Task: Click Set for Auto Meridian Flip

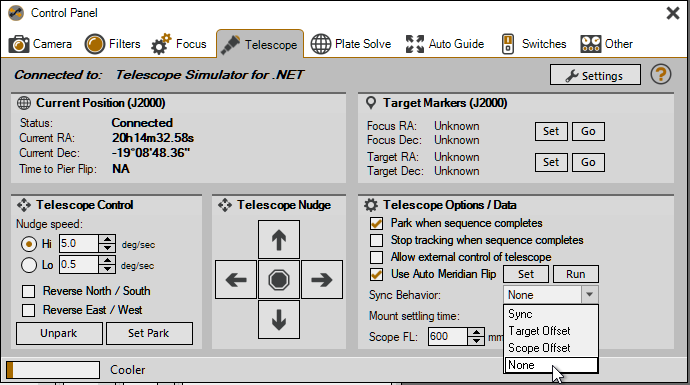Action: tap(526, 274)
